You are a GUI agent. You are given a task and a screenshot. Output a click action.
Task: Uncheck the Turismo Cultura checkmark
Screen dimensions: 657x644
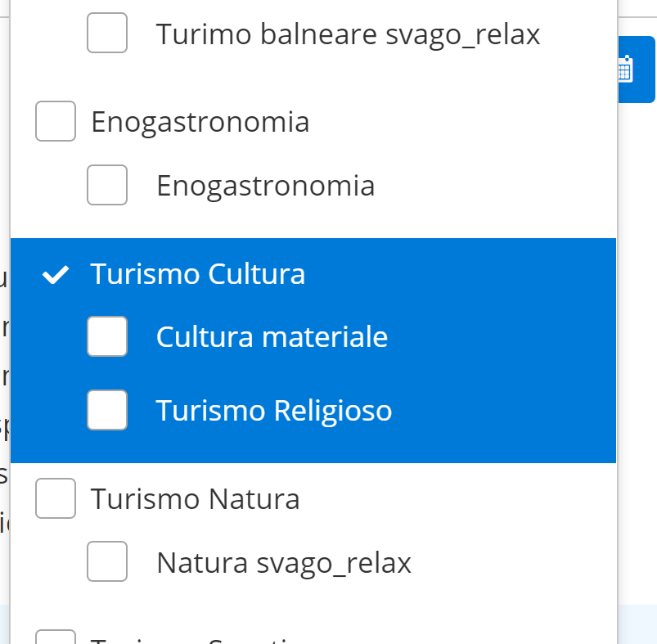56,275
